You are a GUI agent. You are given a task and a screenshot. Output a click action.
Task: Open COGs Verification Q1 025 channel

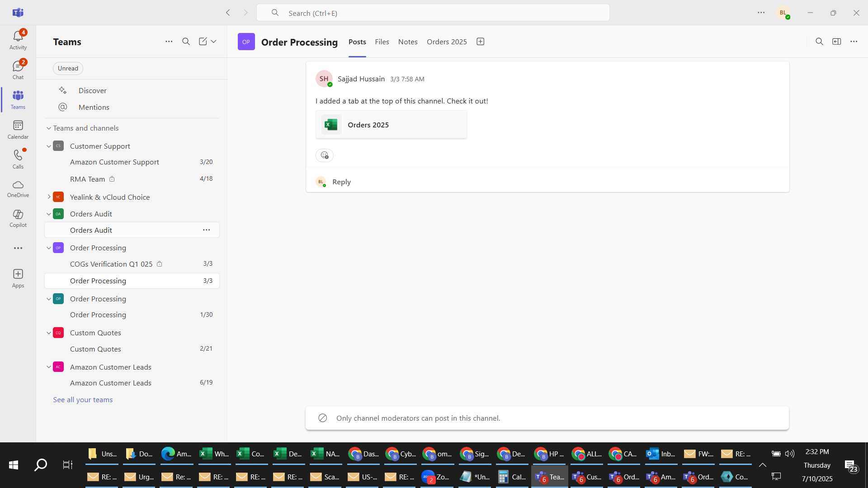pos(132,264)
